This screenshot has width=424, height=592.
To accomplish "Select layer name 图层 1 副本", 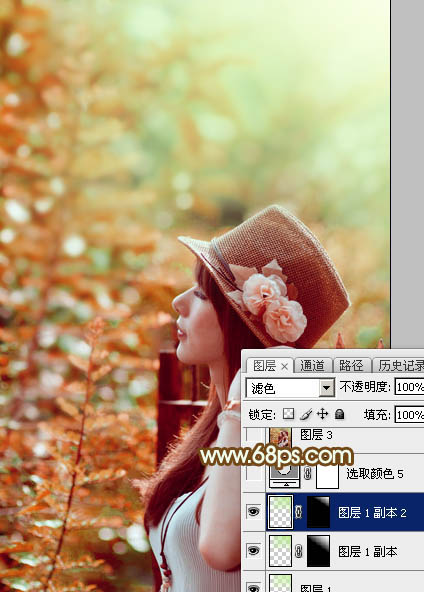I will pyautogui.click(x=368, y=552).
